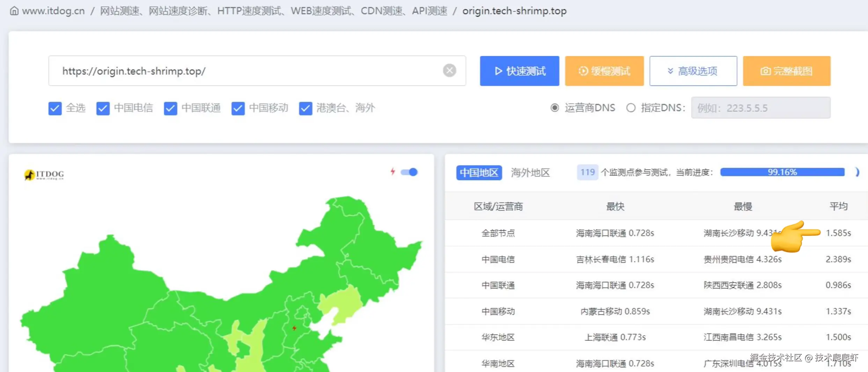The width and height of the screenshot is (868, 372).
Task: Click 陕西西安联通 2.808s cell
Action: pyautogui.click(x=743, y=285)
